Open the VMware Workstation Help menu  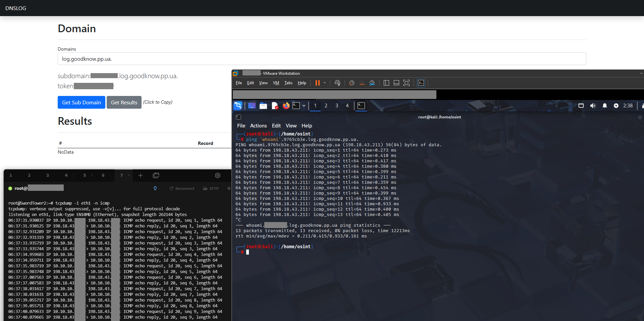coord(302,83)
